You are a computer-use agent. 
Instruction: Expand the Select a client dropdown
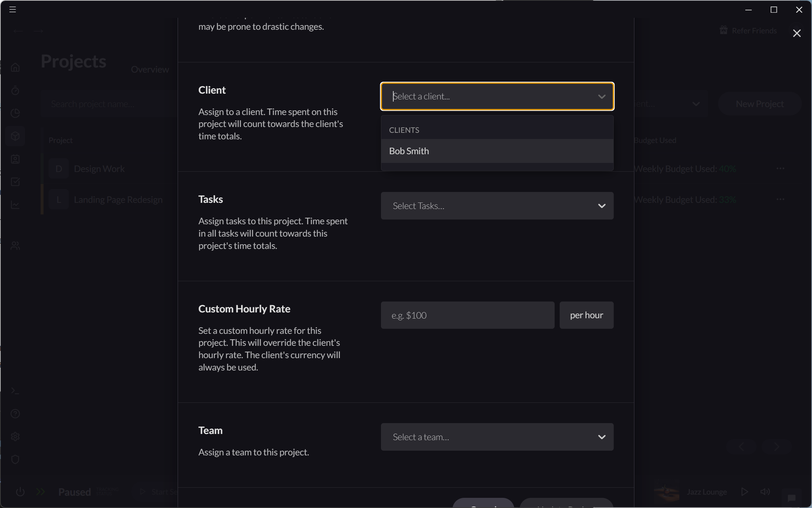(x=602, y=96)
